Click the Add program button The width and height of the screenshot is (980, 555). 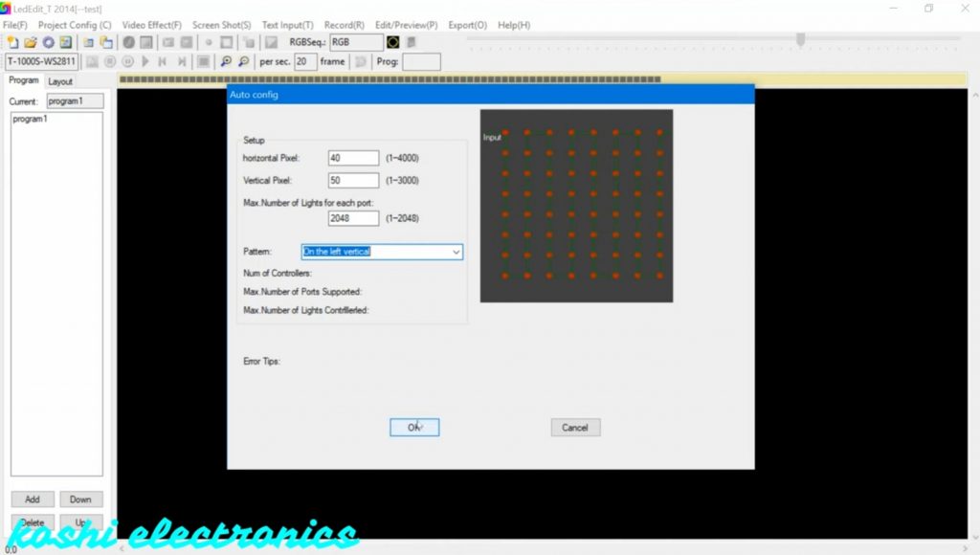tap(33, 499)
